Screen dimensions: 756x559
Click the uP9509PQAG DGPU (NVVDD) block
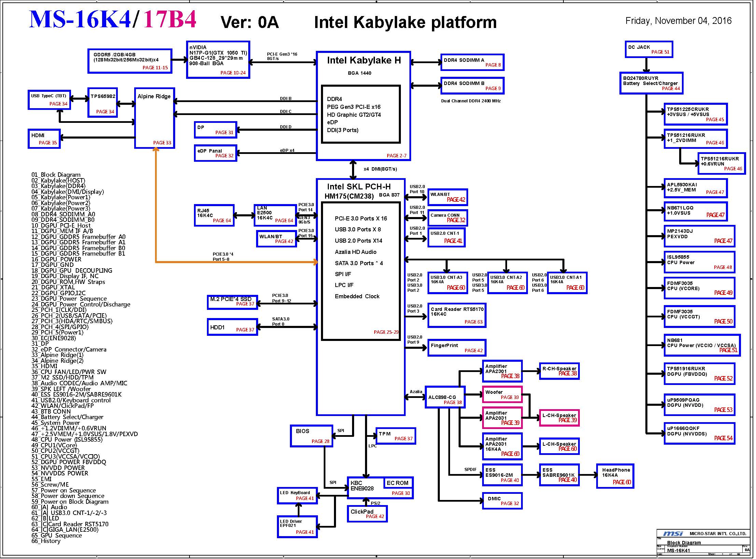(x=699, y=405)
